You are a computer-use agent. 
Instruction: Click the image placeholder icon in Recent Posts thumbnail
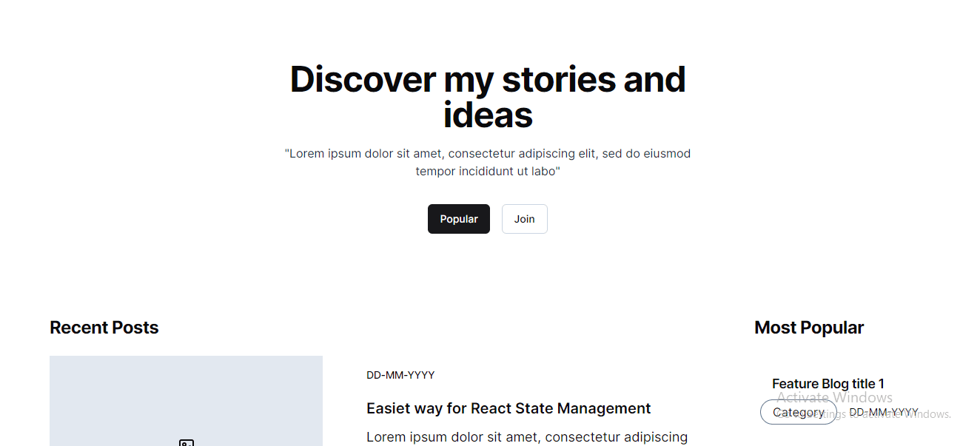tap(186, 442)
